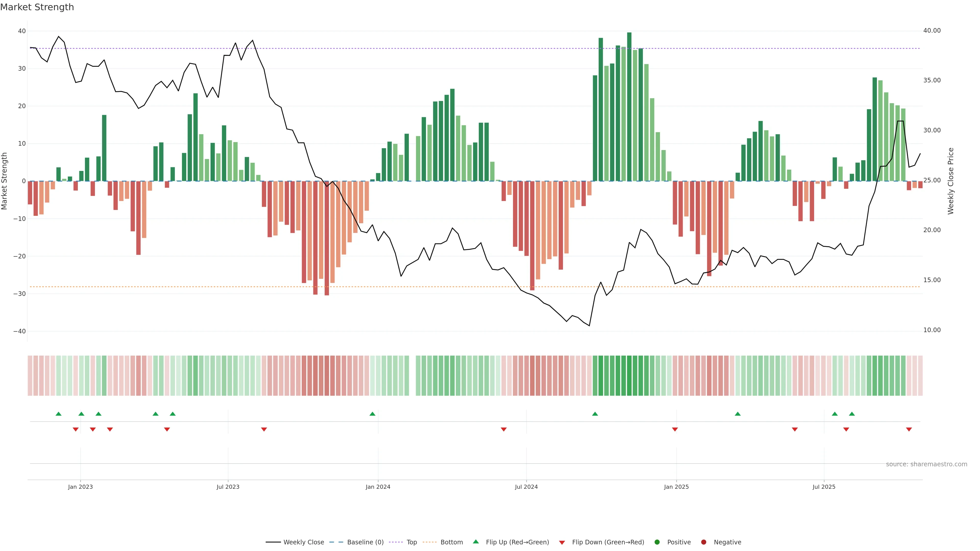Image resolution: width=980 pixels, height=551 pixels.
Task: Click the leftmost green flip-up triangle
Action: coord(59,414)
